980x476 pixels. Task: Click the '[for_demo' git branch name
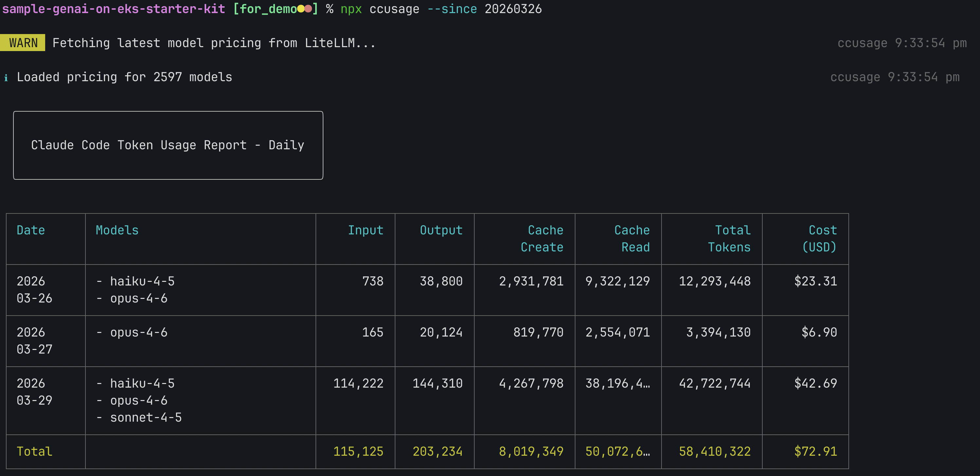click(265, 9)
